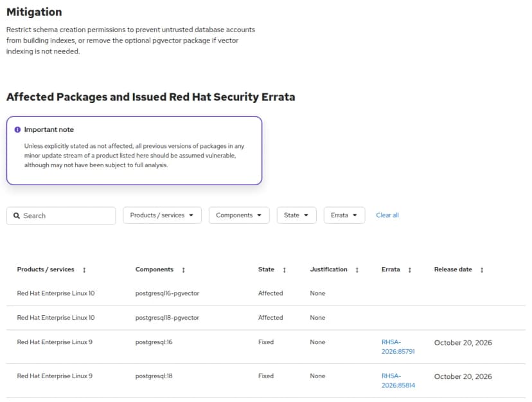Open the Errata filter dropdown

344,215
